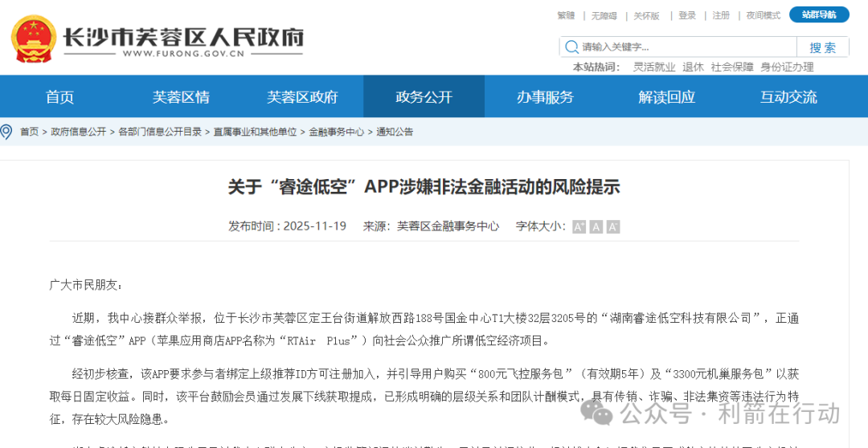Go to 首页 in main navigation bar

60,97
